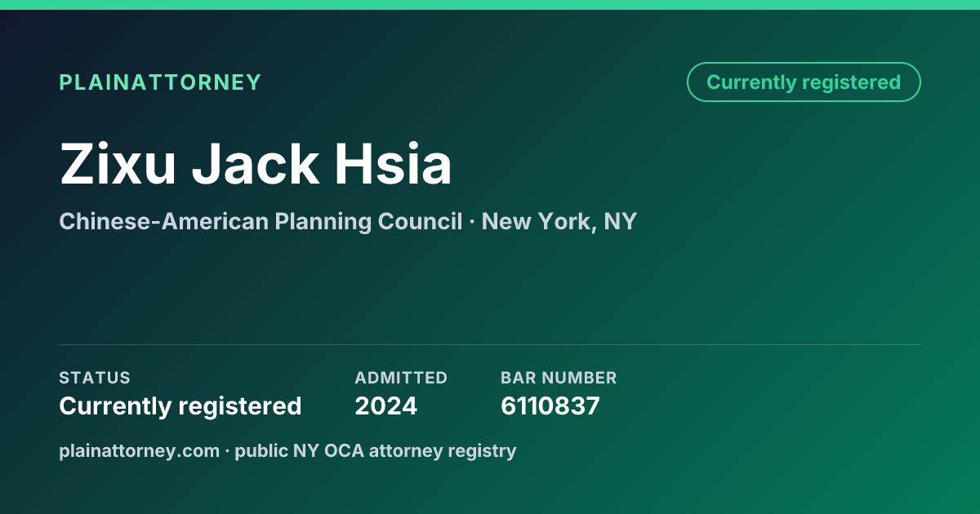Click the word Zixu in the heading
This screenshot has width=980, height=514.
(x=118, y=164)
